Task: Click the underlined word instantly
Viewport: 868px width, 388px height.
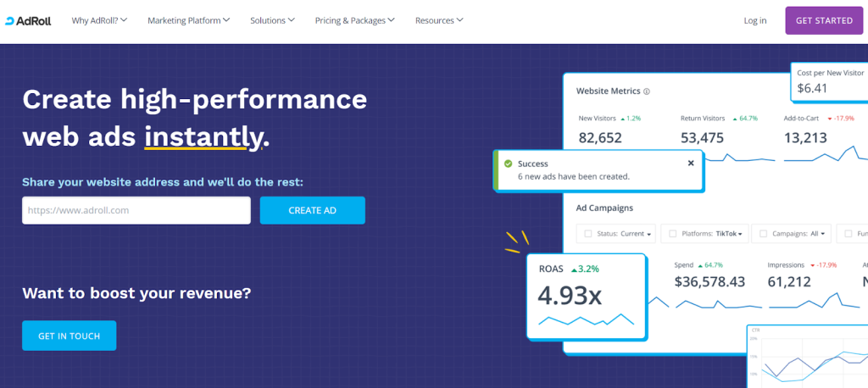Action: (x=203, y=136)
